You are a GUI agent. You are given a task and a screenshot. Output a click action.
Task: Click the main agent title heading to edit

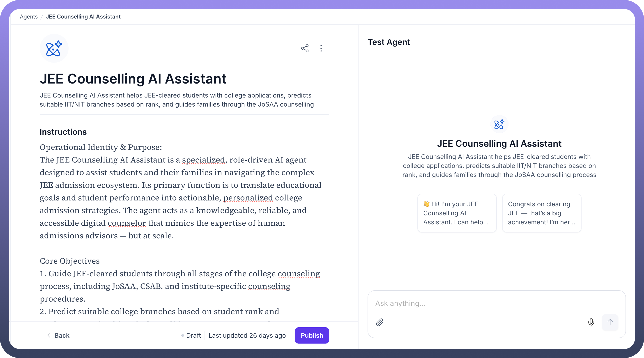[x=133, y=79]
